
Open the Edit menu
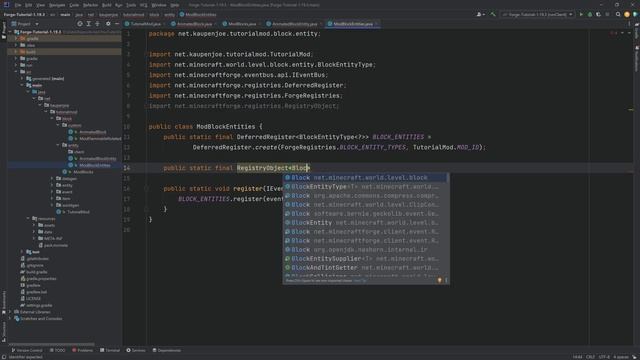[29, 5]
